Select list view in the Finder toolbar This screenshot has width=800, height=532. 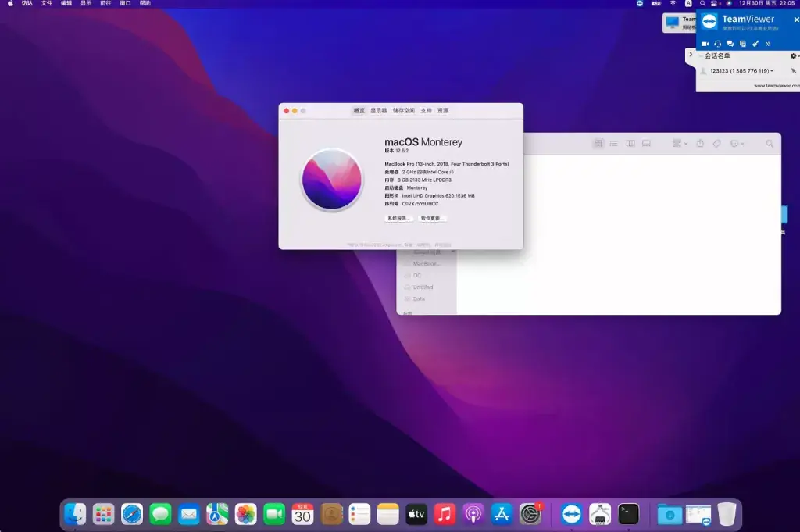coord(614,143)
